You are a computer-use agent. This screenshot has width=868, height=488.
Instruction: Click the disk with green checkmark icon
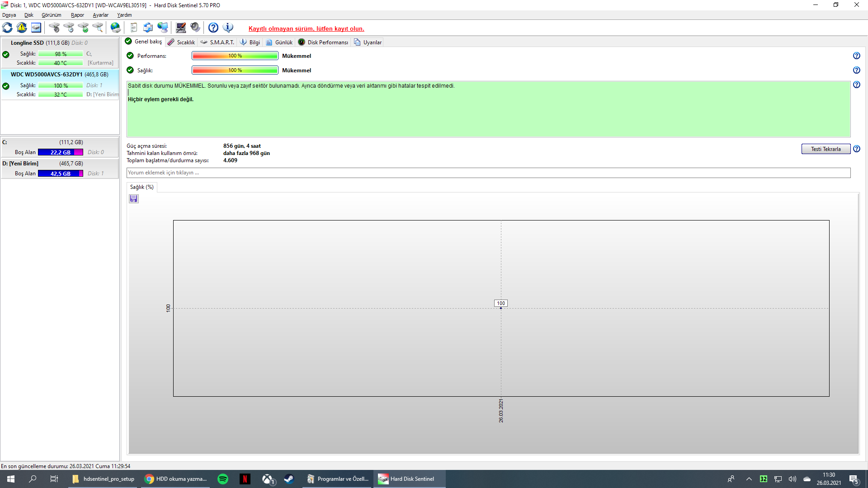83,28
